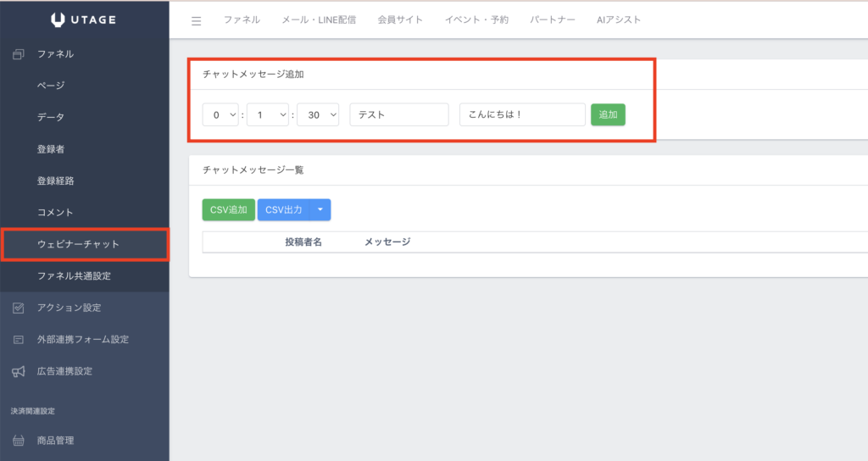
Task: Click the チャットメッセージ追加 heading
Action: coord(253,75)
